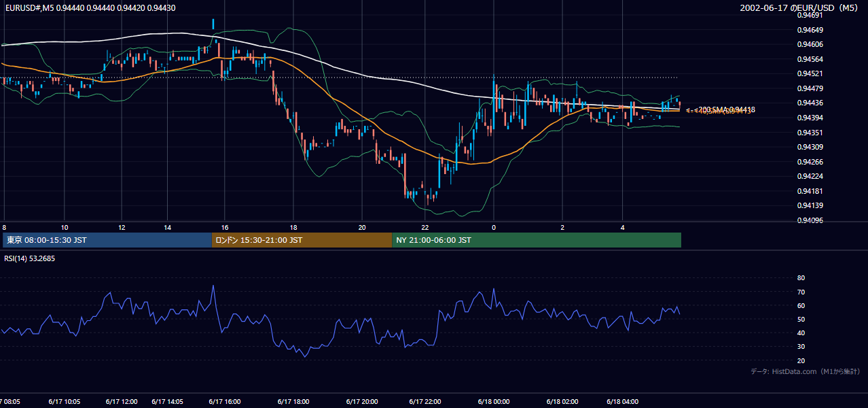Select the ロンドン 15:30-21:00 JST session bar
The image size is (868, 408).
tap(302, 240)
